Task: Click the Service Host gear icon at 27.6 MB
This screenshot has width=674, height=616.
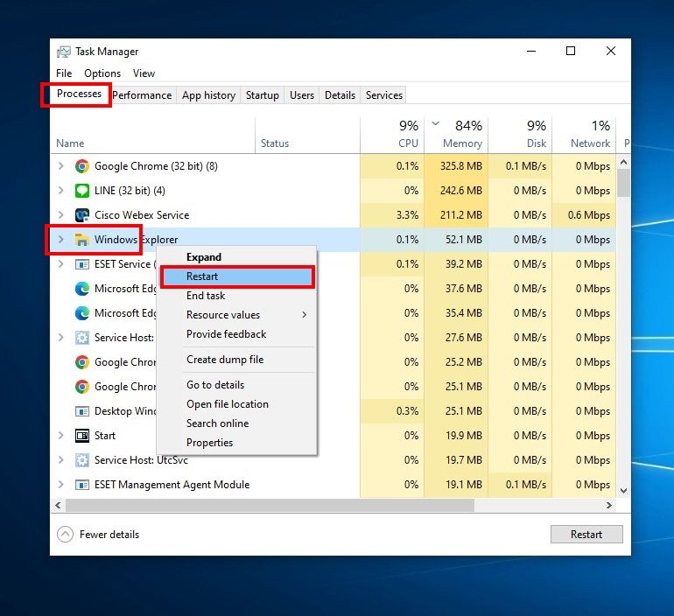Action: click(82, 338)
